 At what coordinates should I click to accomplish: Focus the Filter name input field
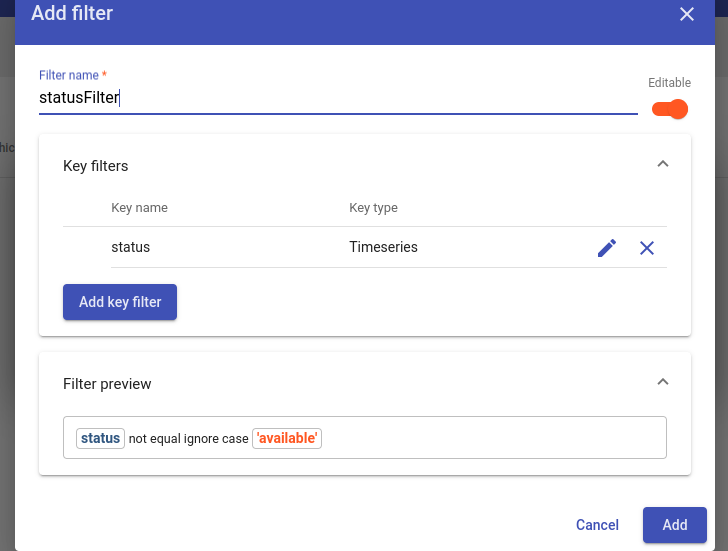[x=338, y=98]
